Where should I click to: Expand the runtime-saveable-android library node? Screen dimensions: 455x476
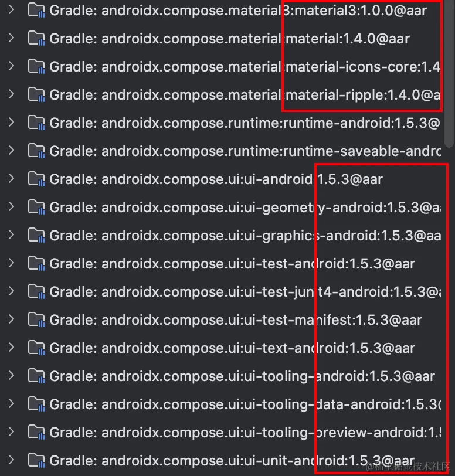(x=11, y=151)
